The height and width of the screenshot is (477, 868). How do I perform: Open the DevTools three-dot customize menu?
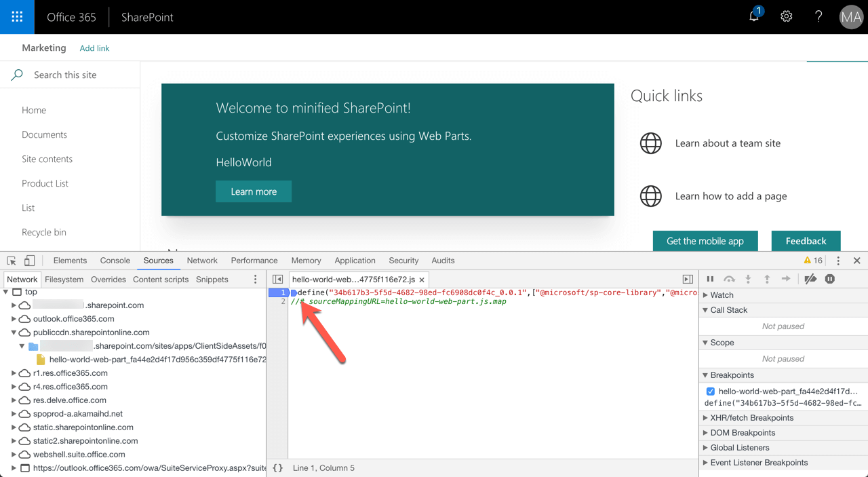tap(838, 261)
